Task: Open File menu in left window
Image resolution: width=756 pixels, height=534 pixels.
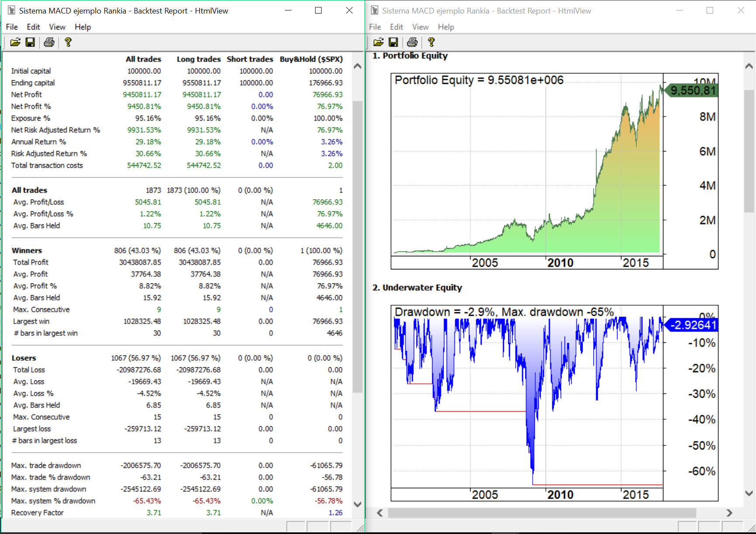Action: pyautogui.click(x=12, y=27)
